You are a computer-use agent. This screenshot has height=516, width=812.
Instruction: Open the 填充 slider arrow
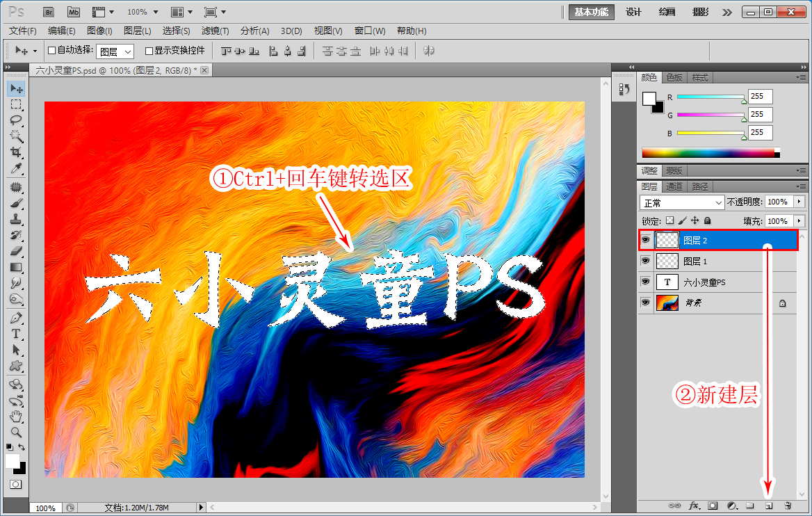799,220
